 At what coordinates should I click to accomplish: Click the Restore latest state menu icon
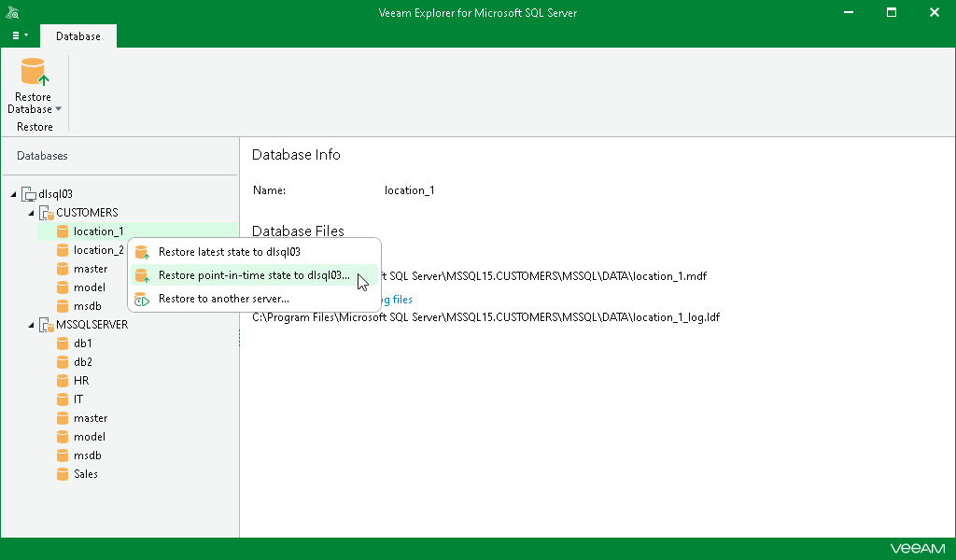pyautogui.click(x=142, y=252)
